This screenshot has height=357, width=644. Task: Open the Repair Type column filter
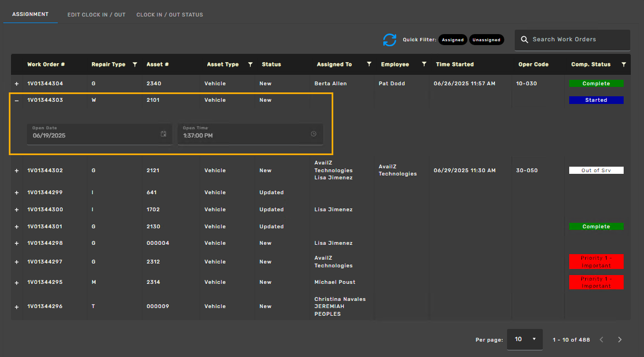coord(135,64)
